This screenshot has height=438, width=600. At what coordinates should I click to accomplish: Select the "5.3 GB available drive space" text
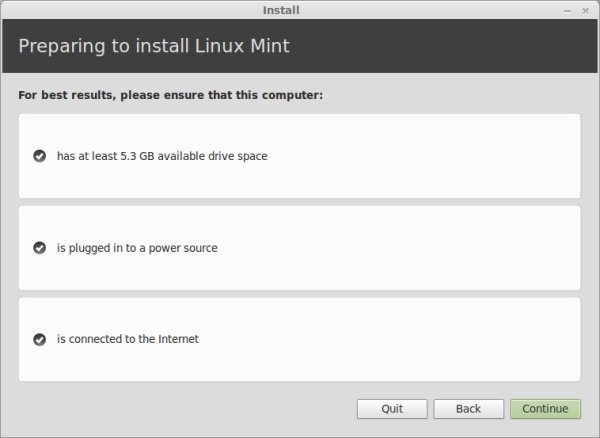point(162,156)
